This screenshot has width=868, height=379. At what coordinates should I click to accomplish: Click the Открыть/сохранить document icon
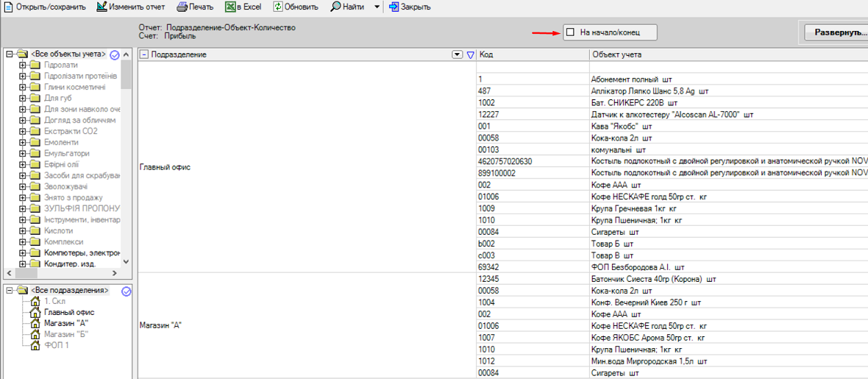[9, 7]
